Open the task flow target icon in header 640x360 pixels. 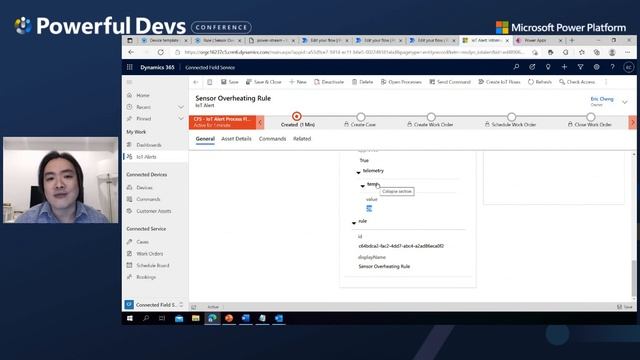532,67
